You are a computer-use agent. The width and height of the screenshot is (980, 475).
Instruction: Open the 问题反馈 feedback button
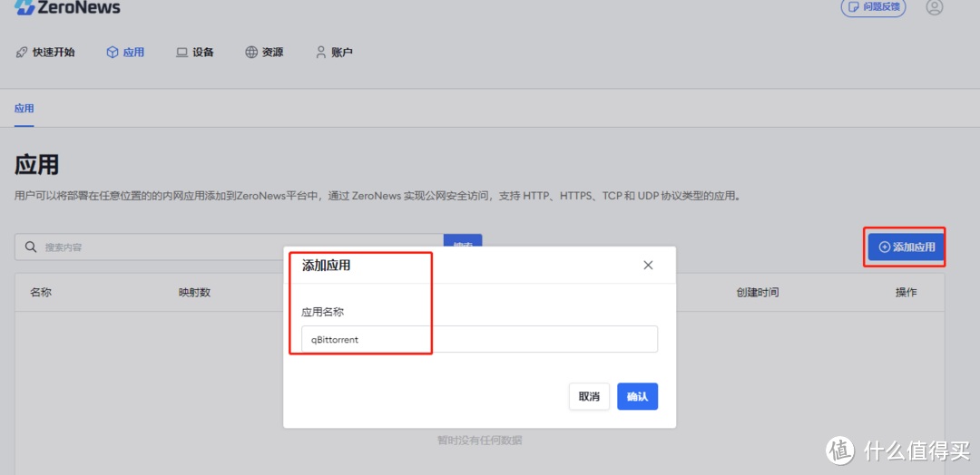pos(873,7)
